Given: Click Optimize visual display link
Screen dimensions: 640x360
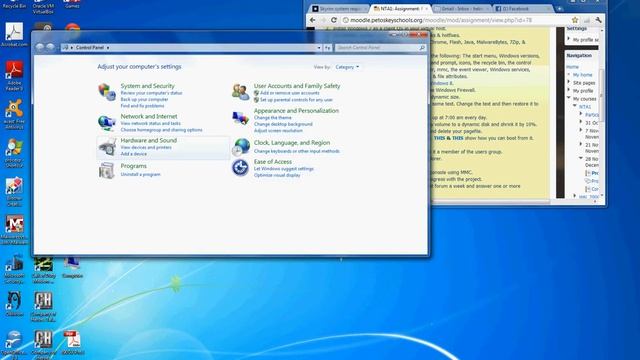Looking at the screenshot, I should click(277, 175).
